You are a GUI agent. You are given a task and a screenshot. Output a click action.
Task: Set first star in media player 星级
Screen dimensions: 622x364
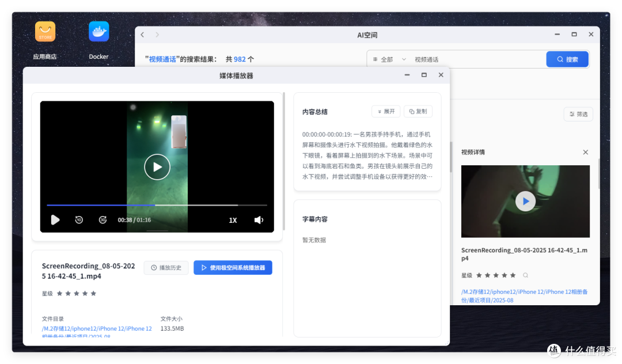59,293
